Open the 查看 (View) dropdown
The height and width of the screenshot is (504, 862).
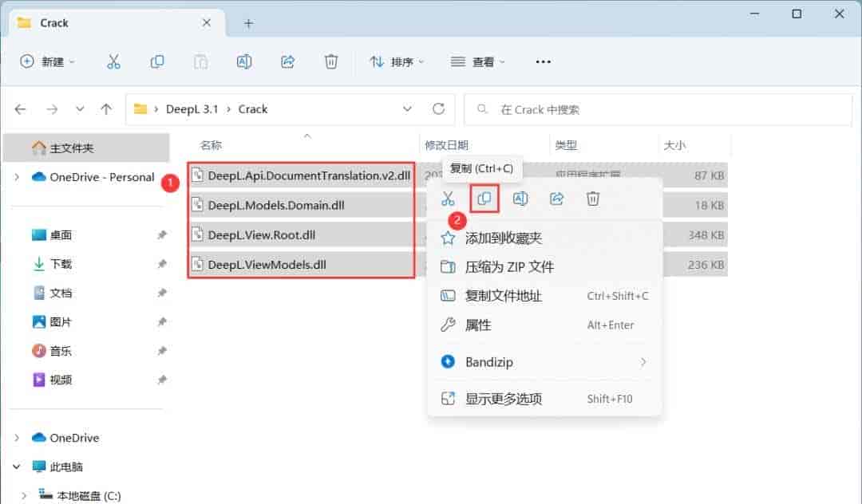point(478,61)
